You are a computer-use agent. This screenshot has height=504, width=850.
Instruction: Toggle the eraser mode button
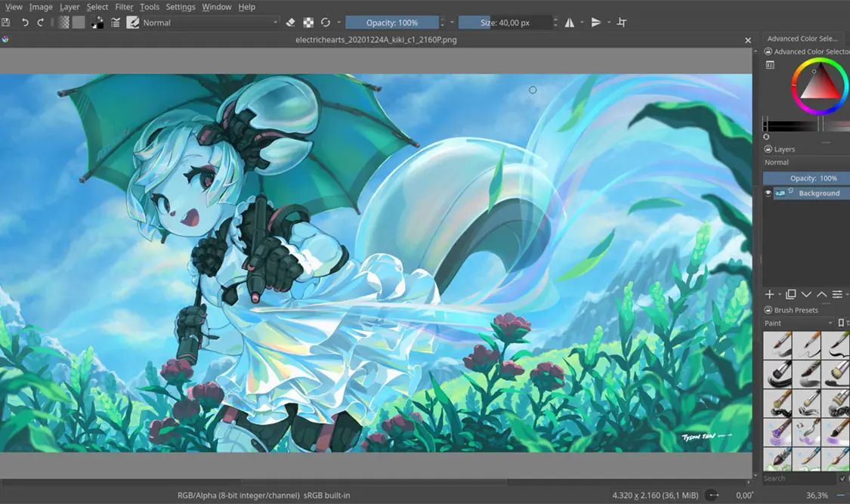[291, 23]
